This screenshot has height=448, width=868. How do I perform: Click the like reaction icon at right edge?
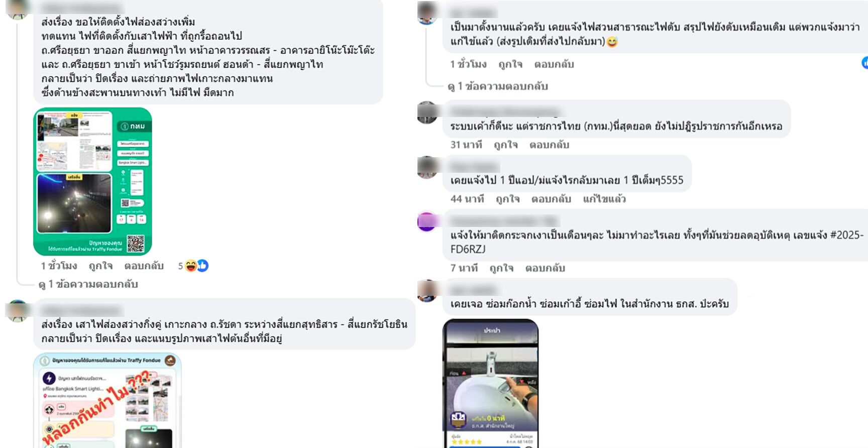click(x=865, y=63)
